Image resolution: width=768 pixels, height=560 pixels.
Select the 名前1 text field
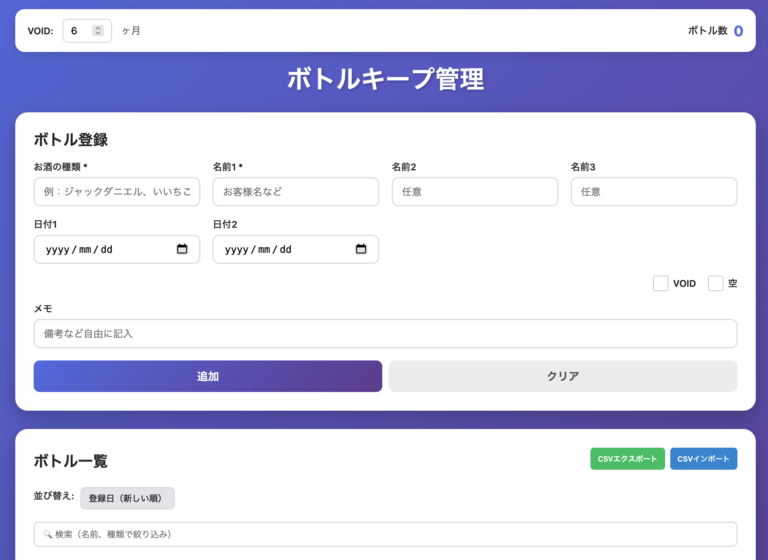click(296, 192)
